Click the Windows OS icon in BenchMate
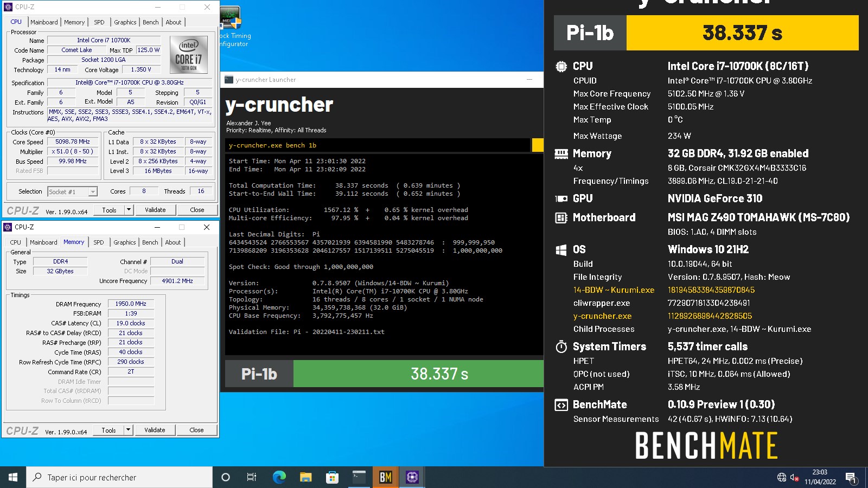The height and width of the screenshot is (488, 868). (561, 249)
